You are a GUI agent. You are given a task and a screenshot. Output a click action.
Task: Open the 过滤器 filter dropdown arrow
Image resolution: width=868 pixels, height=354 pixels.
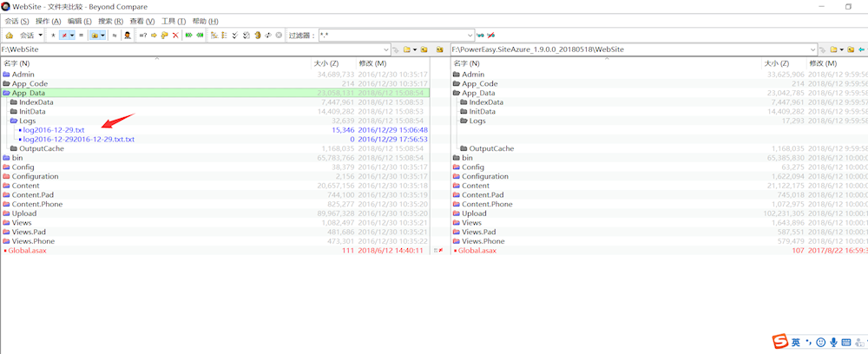[x=470, y=36]
